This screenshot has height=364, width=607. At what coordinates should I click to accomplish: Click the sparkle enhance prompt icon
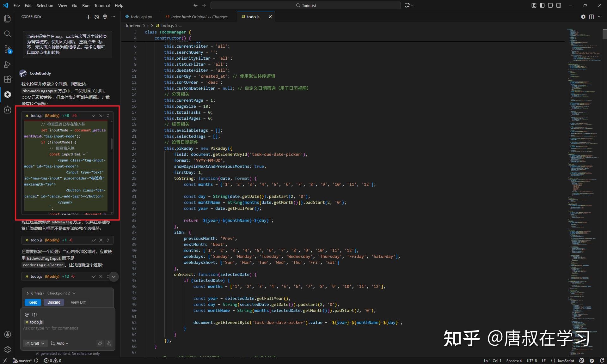point(100,343)
